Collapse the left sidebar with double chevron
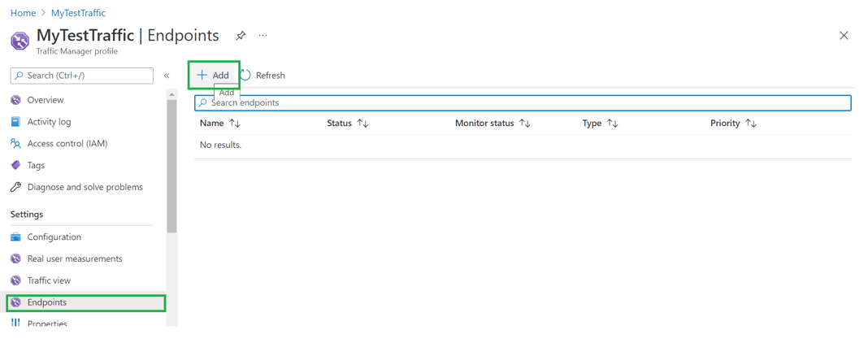Image resolution: width=868 pixels, height=343 pixels. tap(166, 76)
